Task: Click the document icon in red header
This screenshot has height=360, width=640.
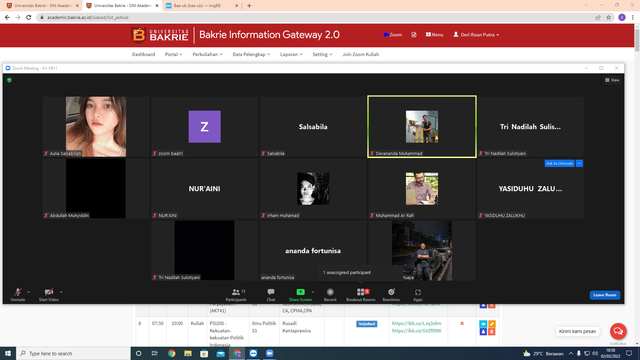Action: [x=414, y=35]
